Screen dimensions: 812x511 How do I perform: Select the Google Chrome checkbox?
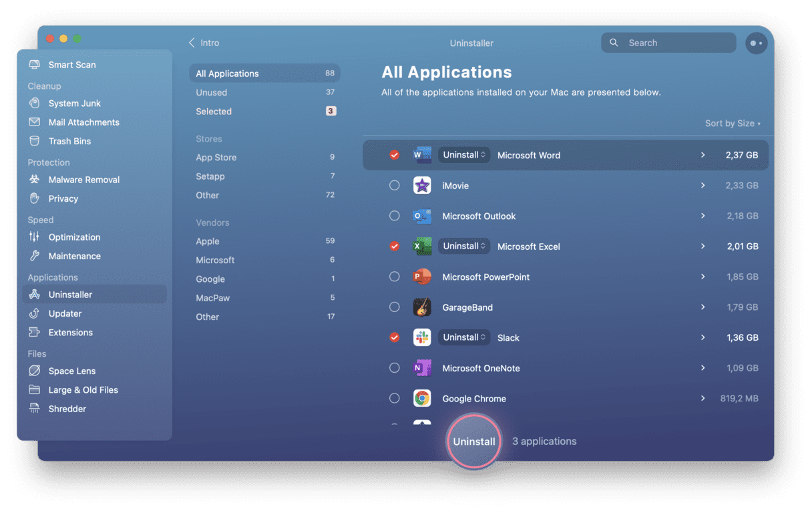pyautogui.click(x=395, y=398)
